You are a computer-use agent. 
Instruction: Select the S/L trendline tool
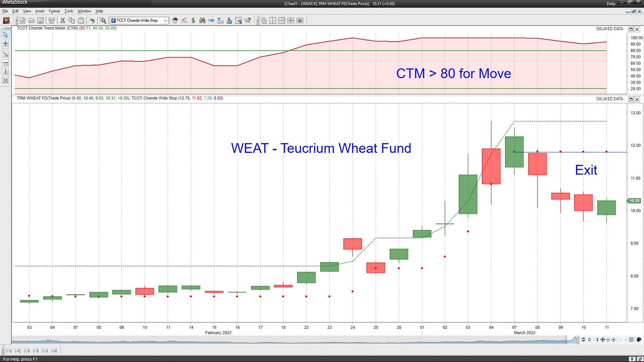[x=5, y=80]
